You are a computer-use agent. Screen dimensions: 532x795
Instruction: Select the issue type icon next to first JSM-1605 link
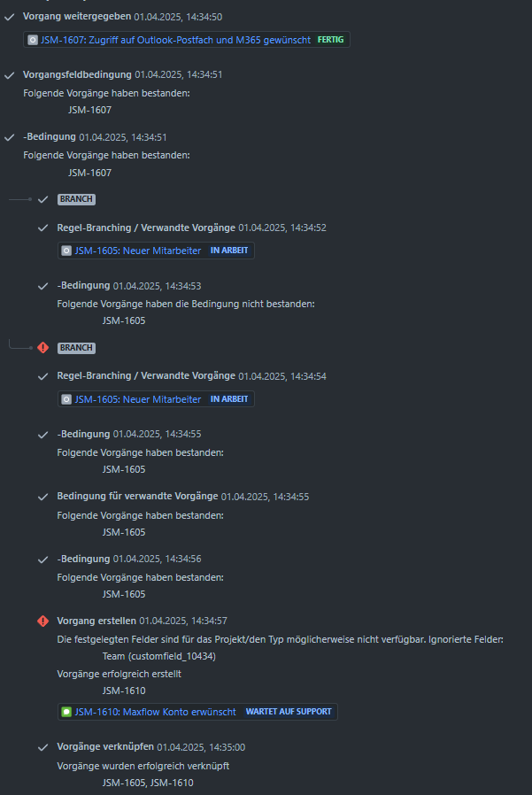(66, 251)
